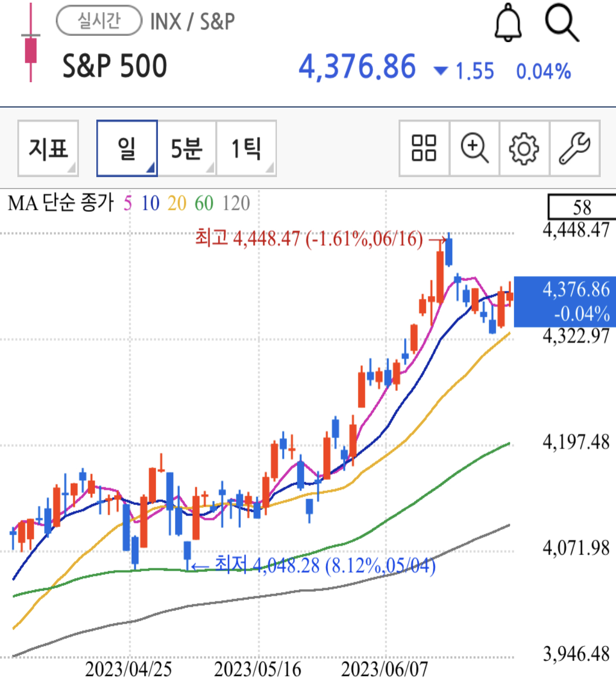Select the 일 daily period tab
This screenshot has width=616, height=687.
[x=127, y=148]
